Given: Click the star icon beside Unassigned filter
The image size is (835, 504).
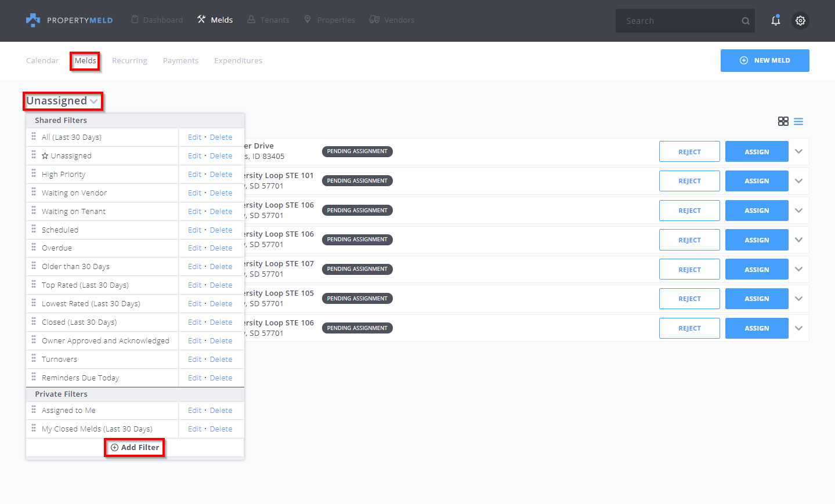Looking at the screenshot, I should pyautogui.click(x=45, y=156).
